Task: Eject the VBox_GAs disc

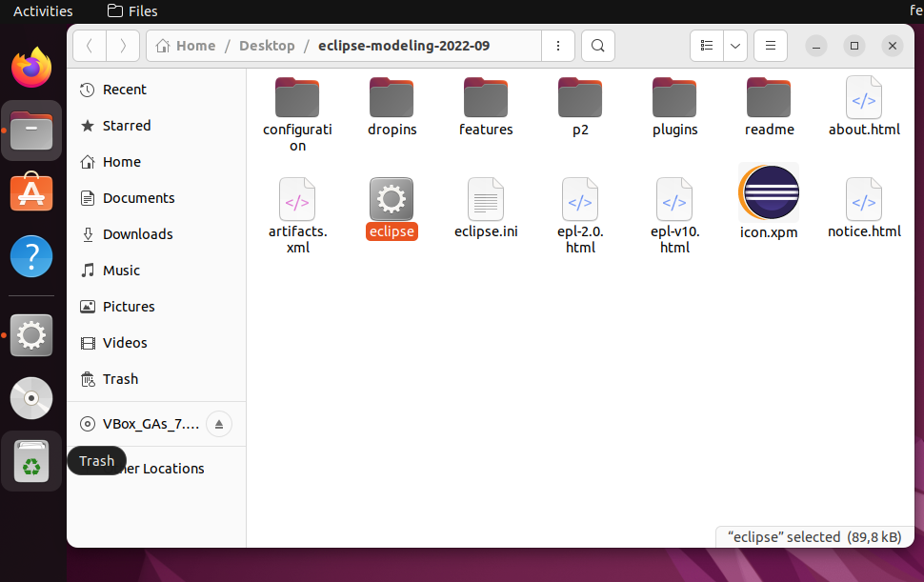Action: [x=218, y=425]
